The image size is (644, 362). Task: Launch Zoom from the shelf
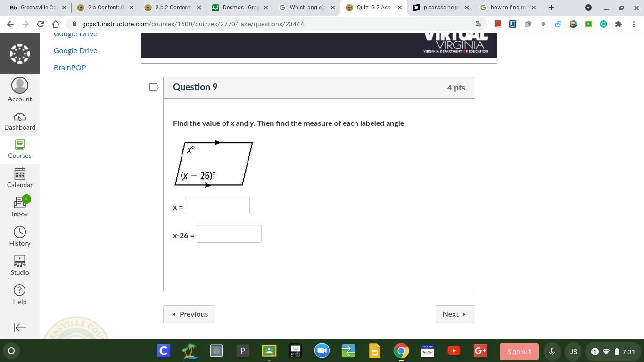click(322, 351)
